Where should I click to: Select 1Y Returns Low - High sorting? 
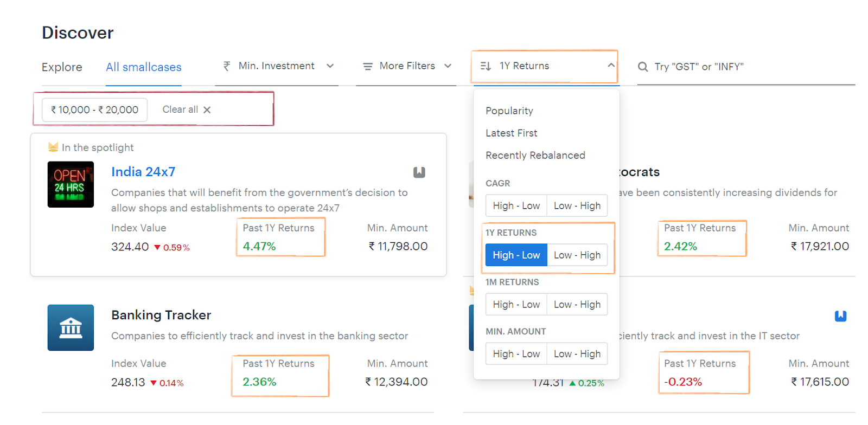577,255
